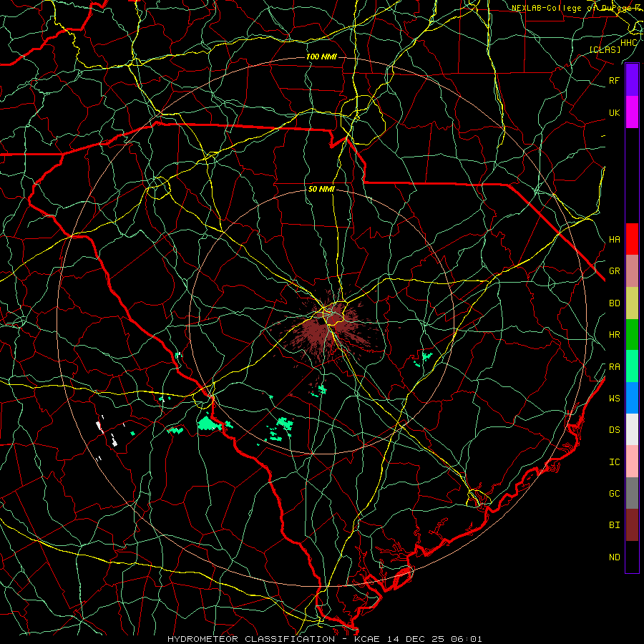Click the 'IC' legend label
This screenshot has height=644, width=644.
tap(614, 462)
